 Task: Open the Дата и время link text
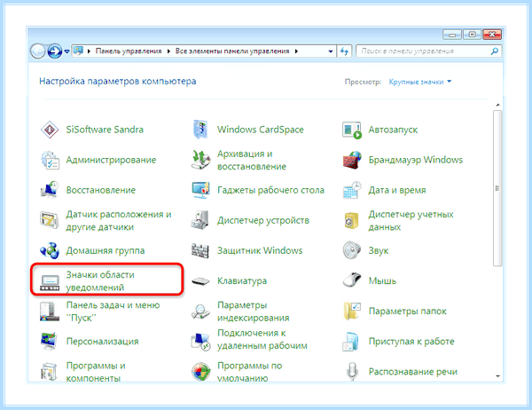click(x=397, y=190)
